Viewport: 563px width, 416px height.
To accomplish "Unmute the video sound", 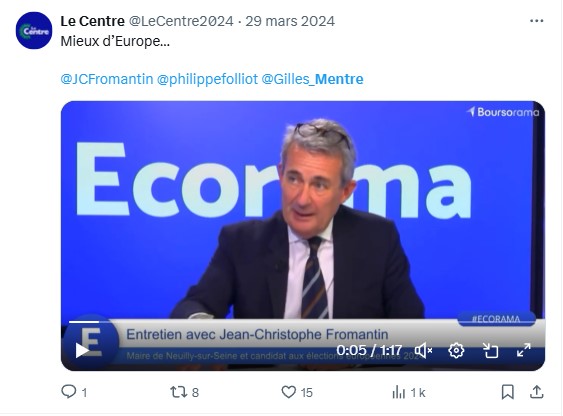I will (423, 351).
